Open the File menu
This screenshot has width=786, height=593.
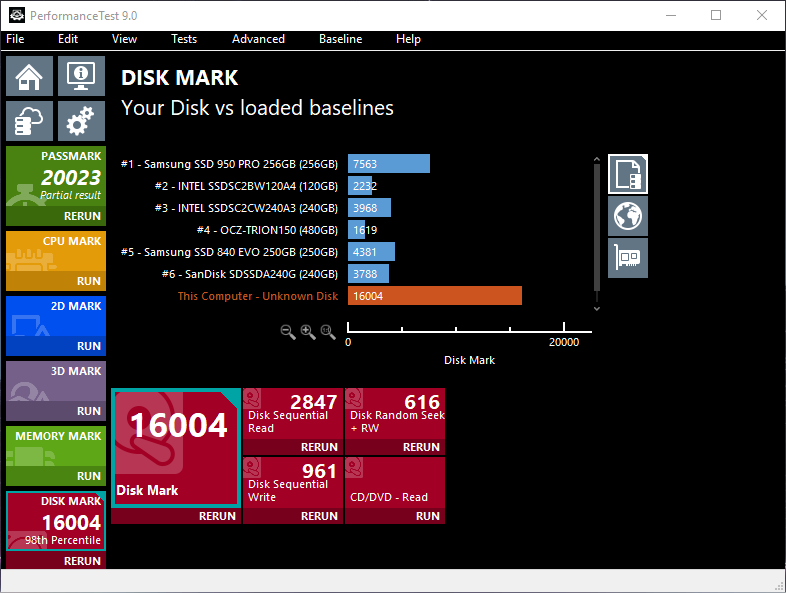coord(15,39)
